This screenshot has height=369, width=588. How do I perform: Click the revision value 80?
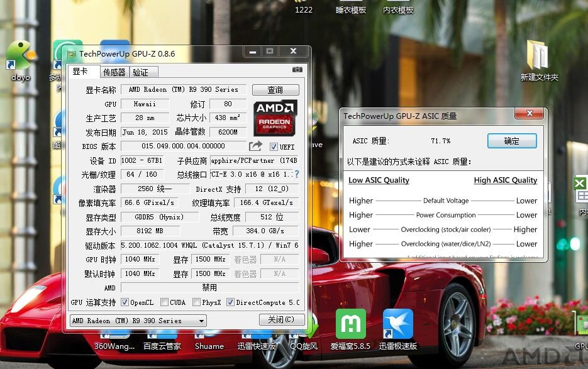tap(228, 104)
